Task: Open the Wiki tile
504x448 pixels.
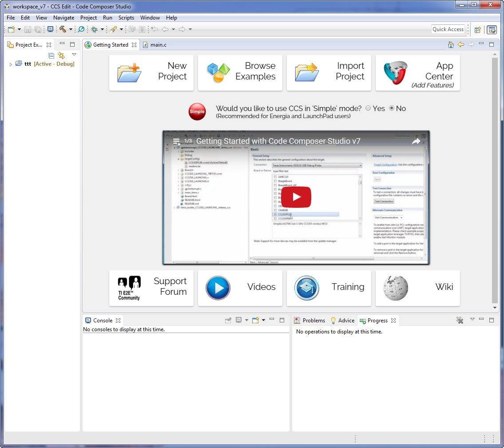Action: tap(417, 288)
